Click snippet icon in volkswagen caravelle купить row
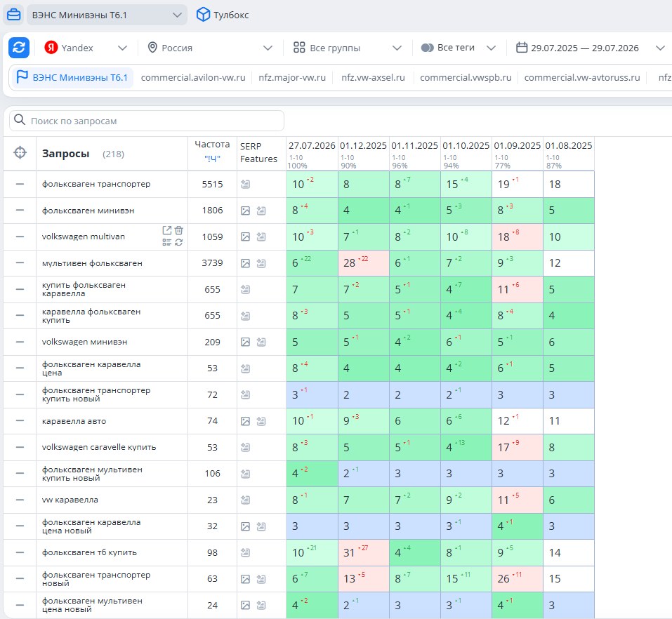Screen dimensions: 672x619 click(x=245, y=447)
